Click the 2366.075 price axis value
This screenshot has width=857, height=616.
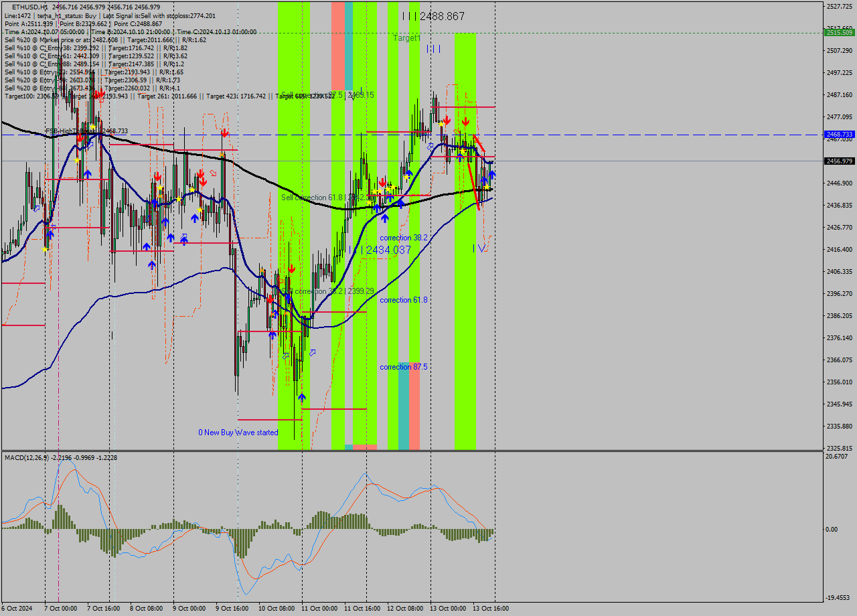coord(839,360)
